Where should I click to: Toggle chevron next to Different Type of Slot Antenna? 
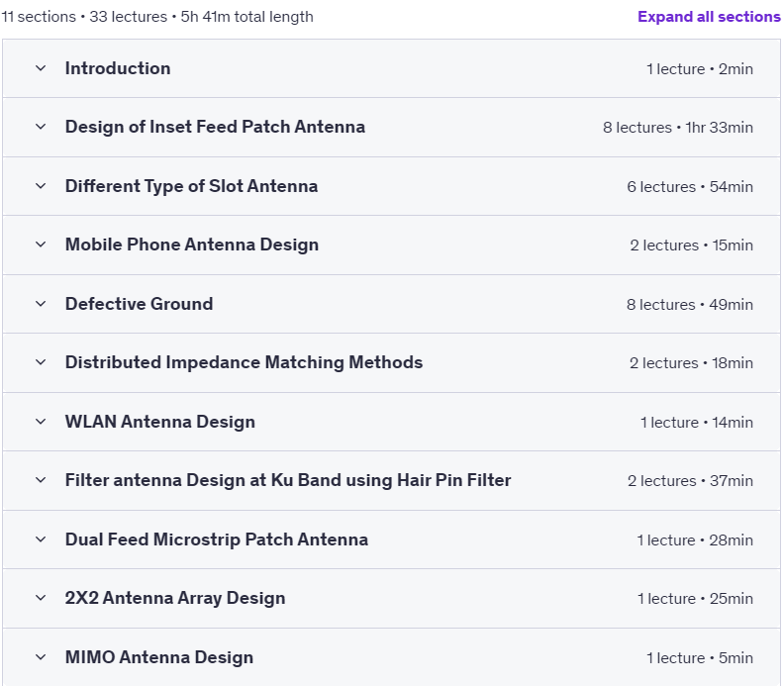[41, 186]
